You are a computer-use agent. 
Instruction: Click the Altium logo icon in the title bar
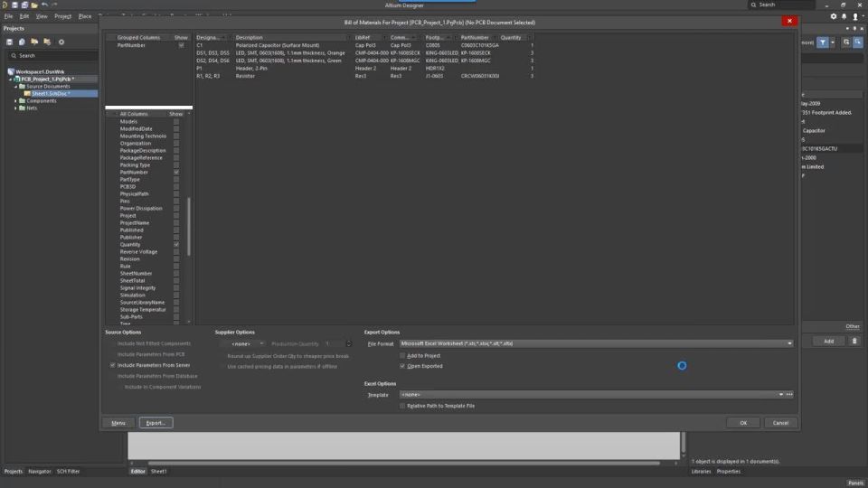tap(5, 5)
